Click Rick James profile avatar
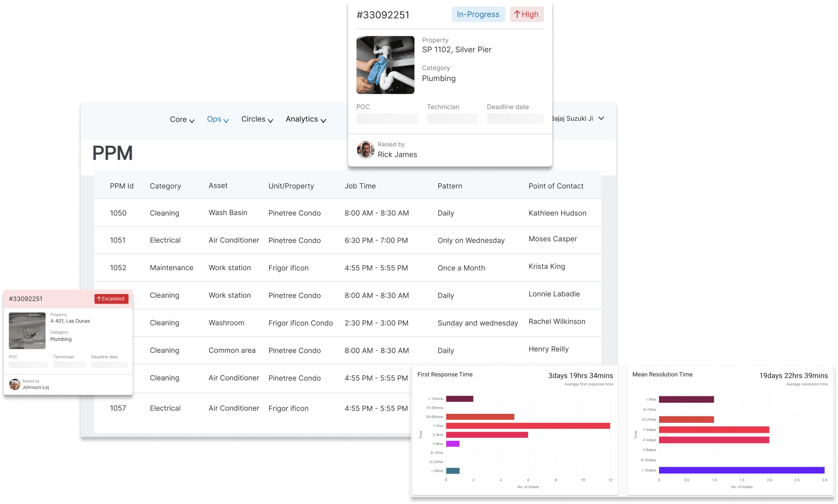838x504 pixels. coord(366,150)
